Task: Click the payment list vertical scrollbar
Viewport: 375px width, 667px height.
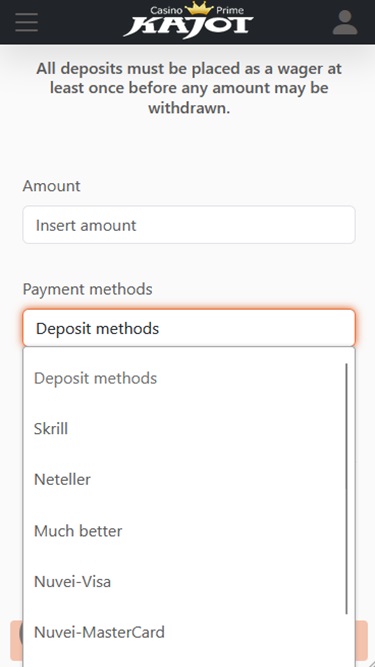Action: pyautogui.click(x=347, y=488)
